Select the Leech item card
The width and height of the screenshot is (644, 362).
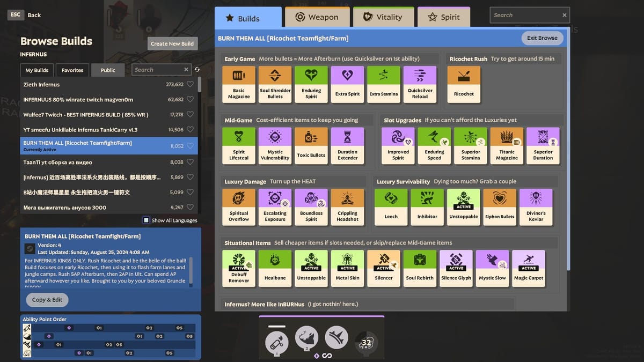391,206
